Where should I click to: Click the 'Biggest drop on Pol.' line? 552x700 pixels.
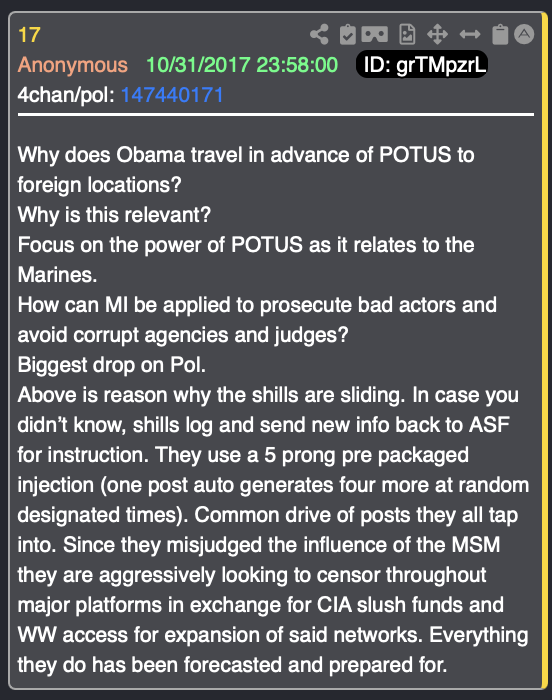[112, 365]
